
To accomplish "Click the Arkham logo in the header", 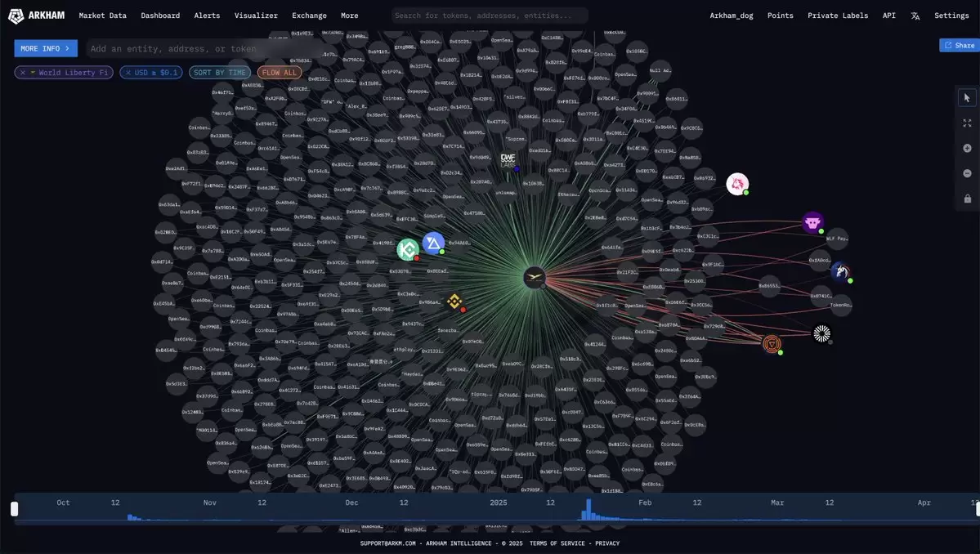I will (36, 16).
